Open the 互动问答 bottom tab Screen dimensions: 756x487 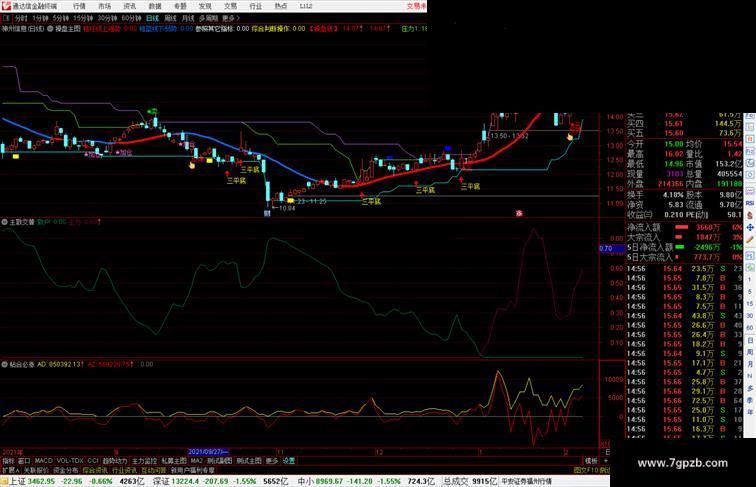(x=154, y=470)
